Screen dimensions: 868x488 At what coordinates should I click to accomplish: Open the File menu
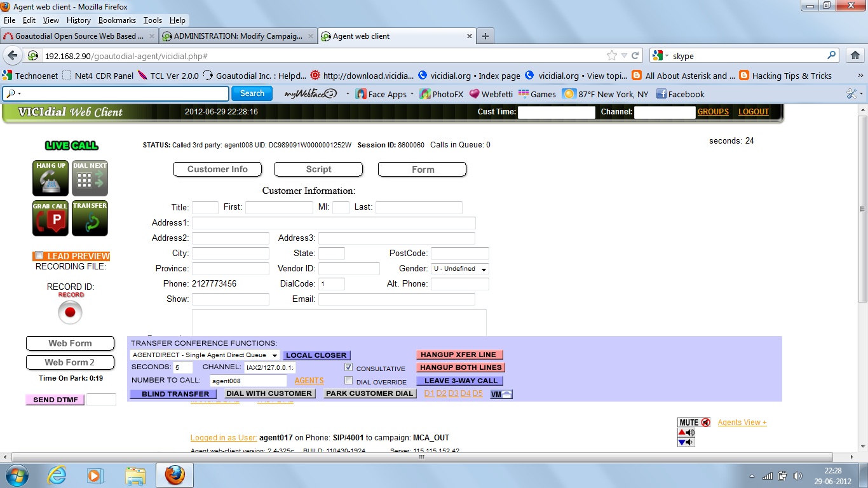point(10,20)
